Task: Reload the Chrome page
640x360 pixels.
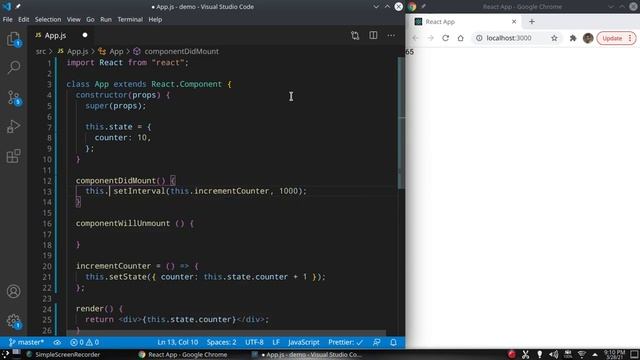Action: 445,38
